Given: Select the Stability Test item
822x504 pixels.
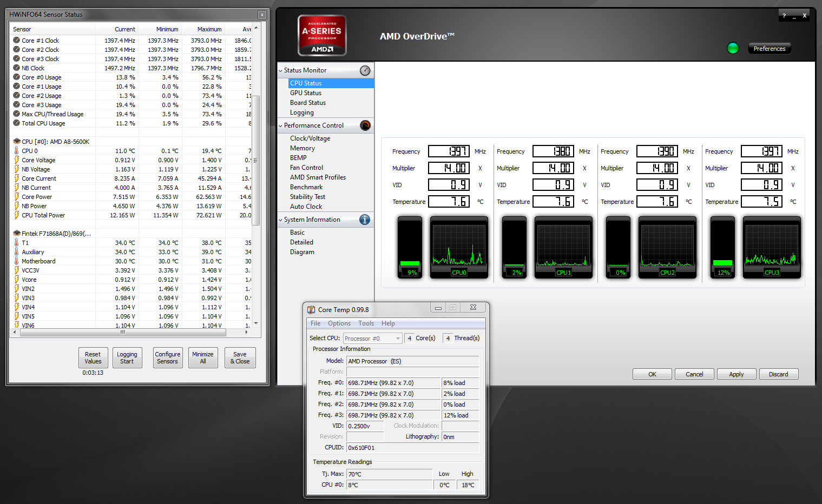Looking at the screenshot, I should pos(307,197).
